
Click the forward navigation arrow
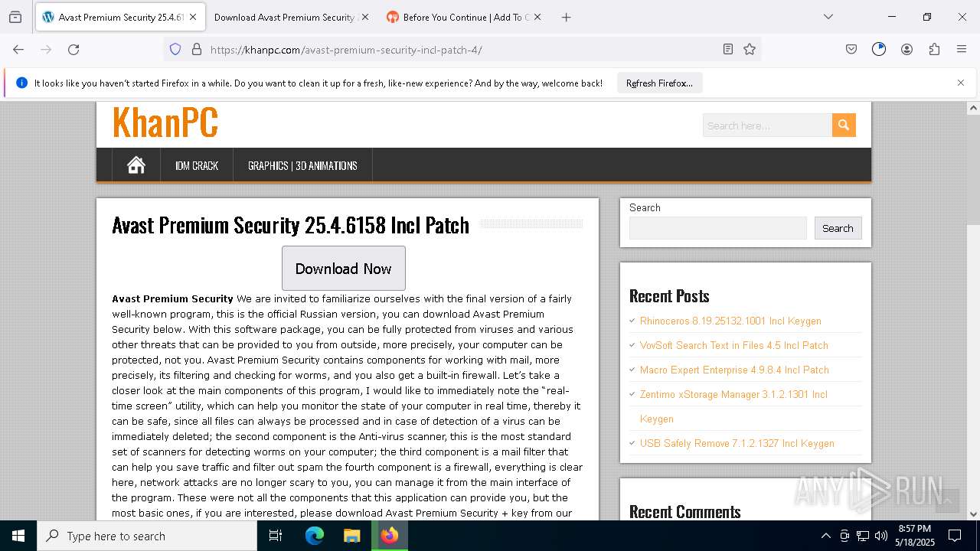(46, 49)
